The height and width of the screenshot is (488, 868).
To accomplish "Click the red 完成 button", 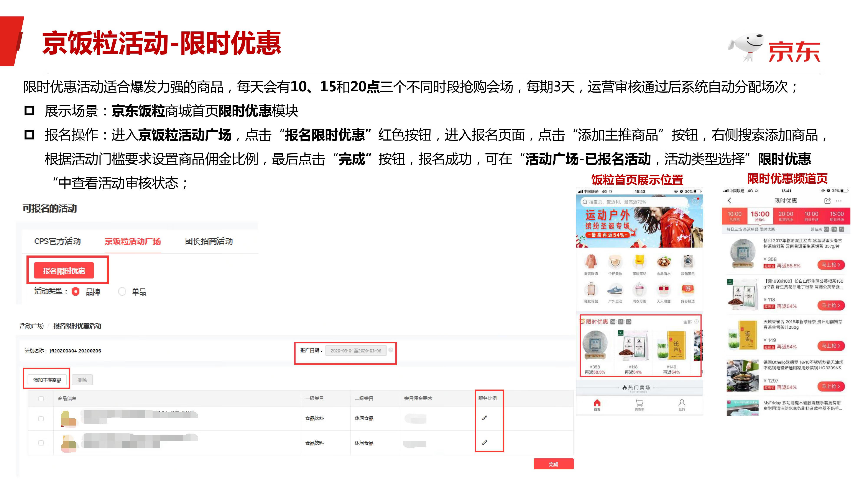I will pos(553,464).
